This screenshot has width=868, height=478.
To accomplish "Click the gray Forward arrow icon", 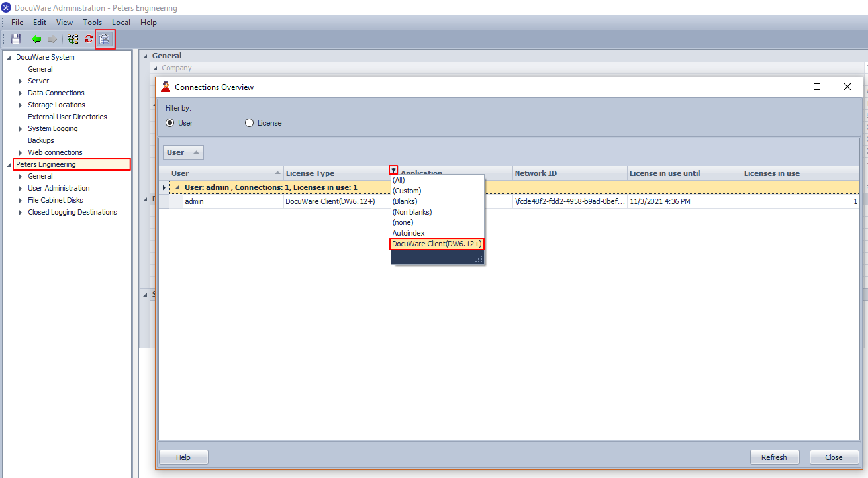I will point(52,39).
